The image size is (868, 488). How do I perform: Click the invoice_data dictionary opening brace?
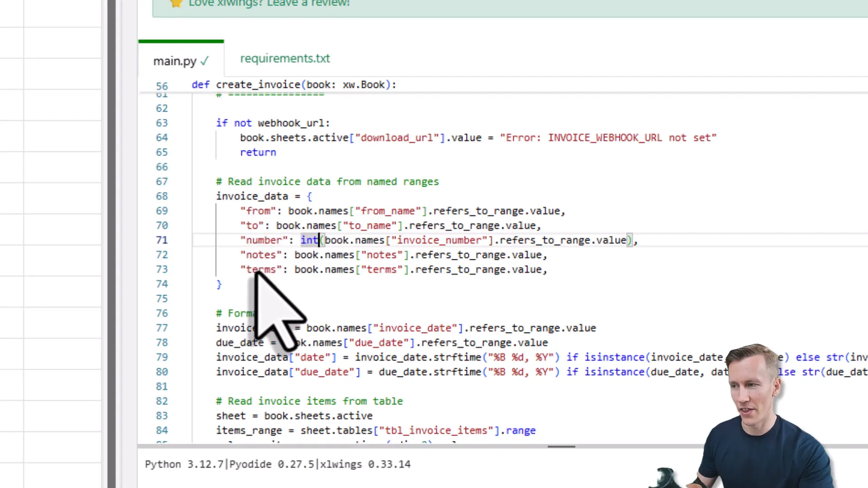(309, 196)
